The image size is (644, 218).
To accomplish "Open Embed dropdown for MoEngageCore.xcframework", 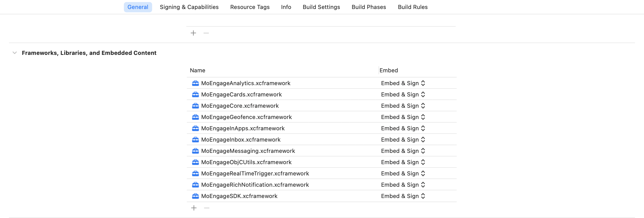I will [x=403, y=106].
